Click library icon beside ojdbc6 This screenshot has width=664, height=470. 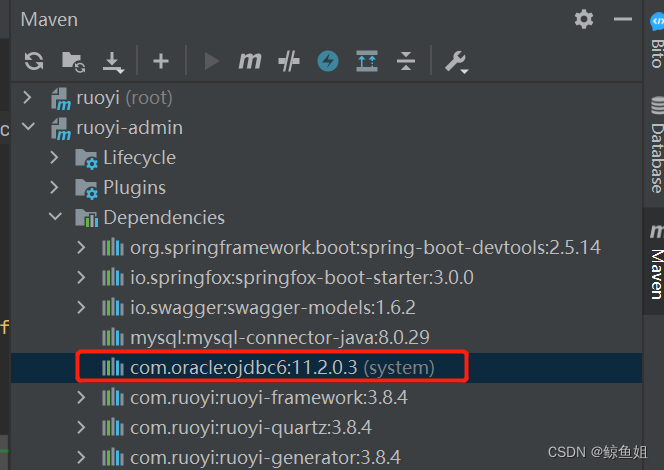113,368
